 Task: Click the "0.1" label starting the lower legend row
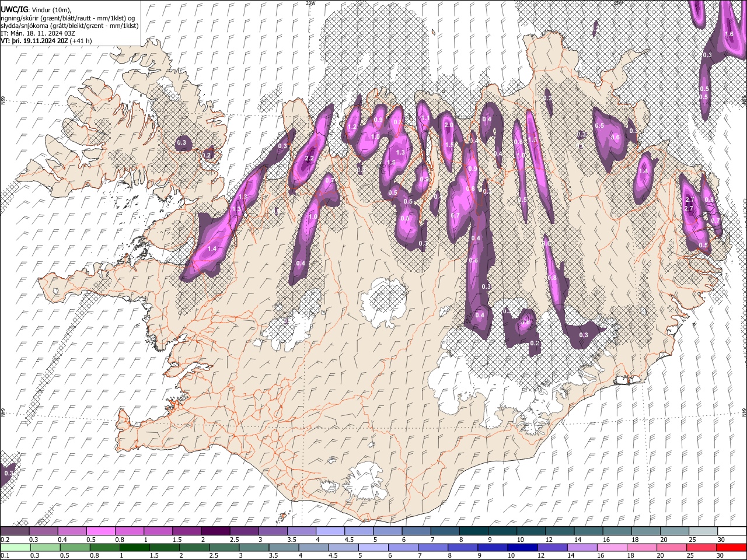(x=5, y=556)
